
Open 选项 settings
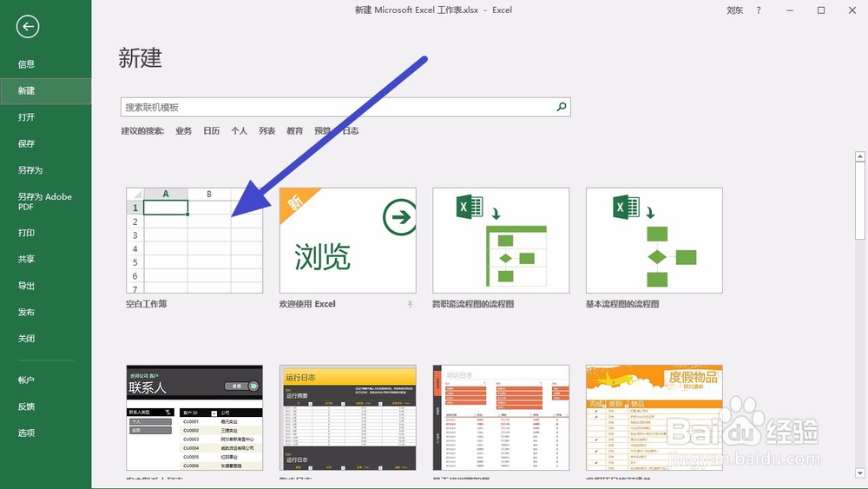(26, 433)
